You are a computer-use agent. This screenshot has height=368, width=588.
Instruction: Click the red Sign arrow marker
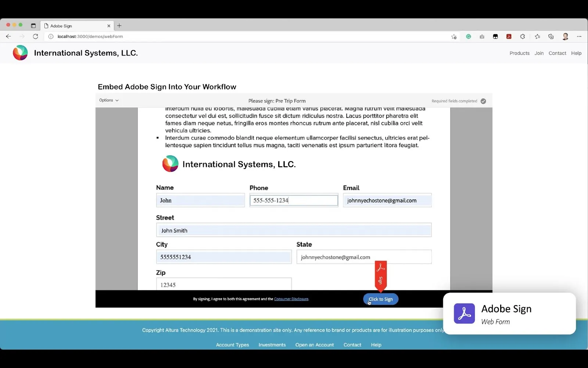pos(381,275)
